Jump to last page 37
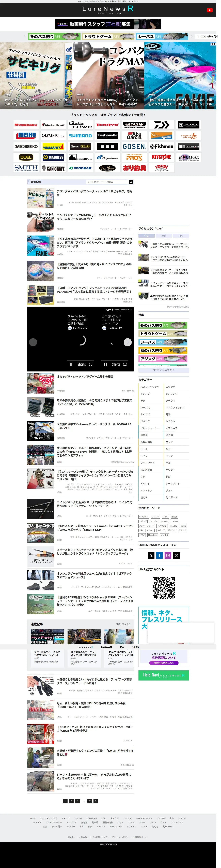Viewport: 221px width, 868px height. (90, 801)
